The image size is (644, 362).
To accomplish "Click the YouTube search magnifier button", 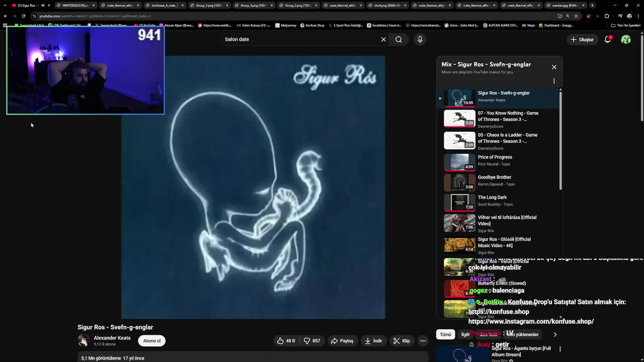I will tap(398, 39).
